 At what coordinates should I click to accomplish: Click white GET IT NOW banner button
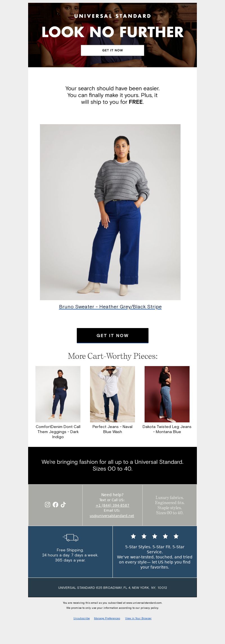[112, 50]
